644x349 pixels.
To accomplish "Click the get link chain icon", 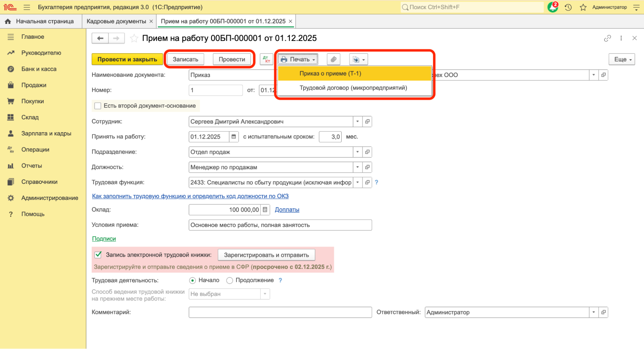I will click(607, 38).
